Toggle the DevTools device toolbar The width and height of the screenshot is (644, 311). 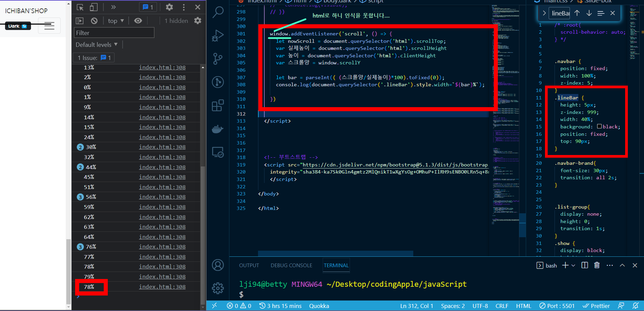(94, 7)
